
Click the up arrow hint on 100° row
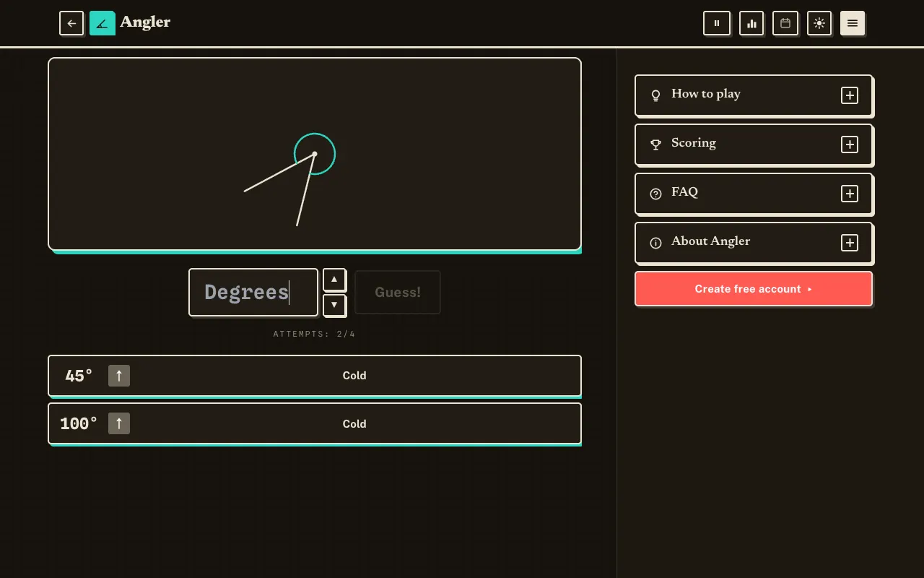click(119, 423)
